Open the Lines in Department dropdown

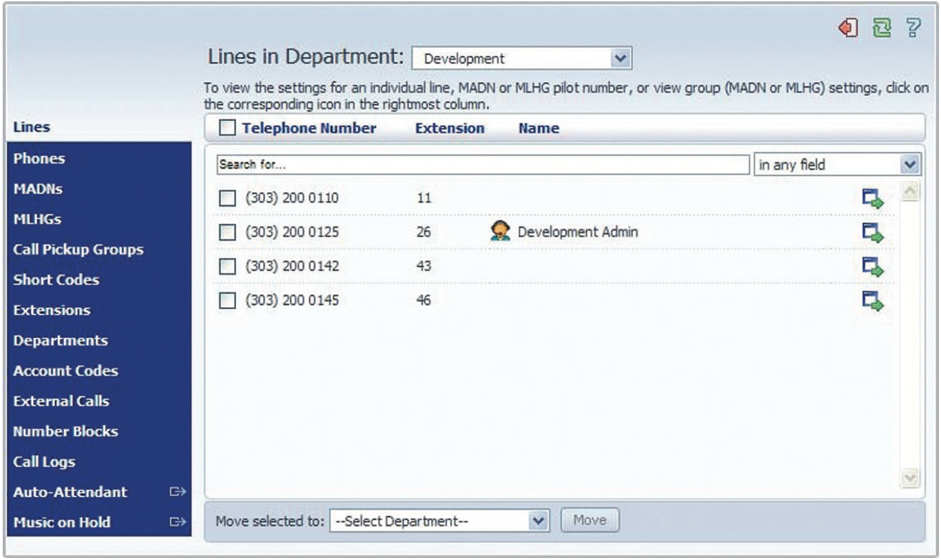[521, 58]
